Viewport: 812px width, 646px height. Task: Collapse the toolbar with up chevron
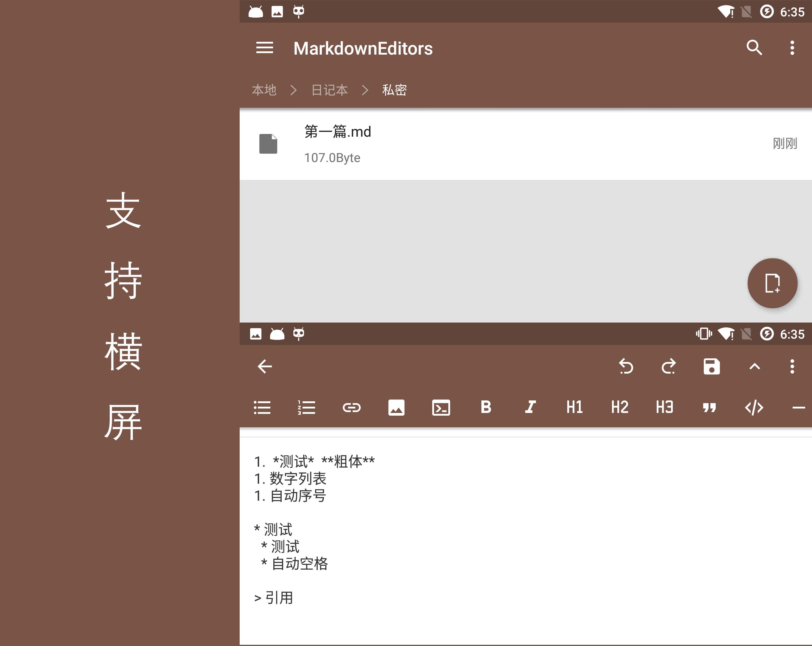coord(754,366)
